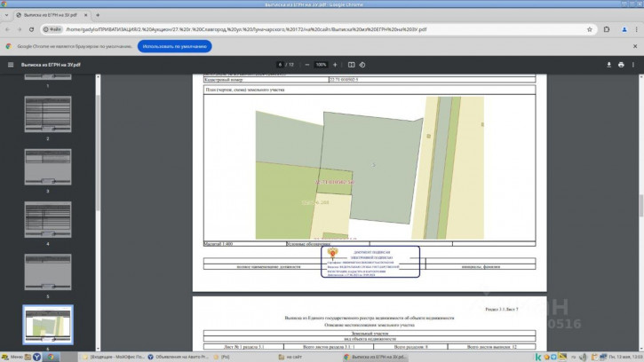Toggle fit-to-page view in the PDF toolbar
644x362 pixels.
(x=352, y=65)
